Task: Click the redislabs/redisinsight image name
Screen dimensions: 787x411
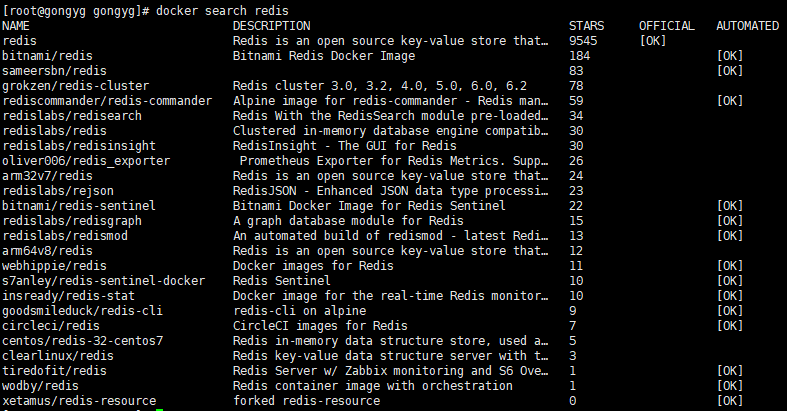Action: 79,146
